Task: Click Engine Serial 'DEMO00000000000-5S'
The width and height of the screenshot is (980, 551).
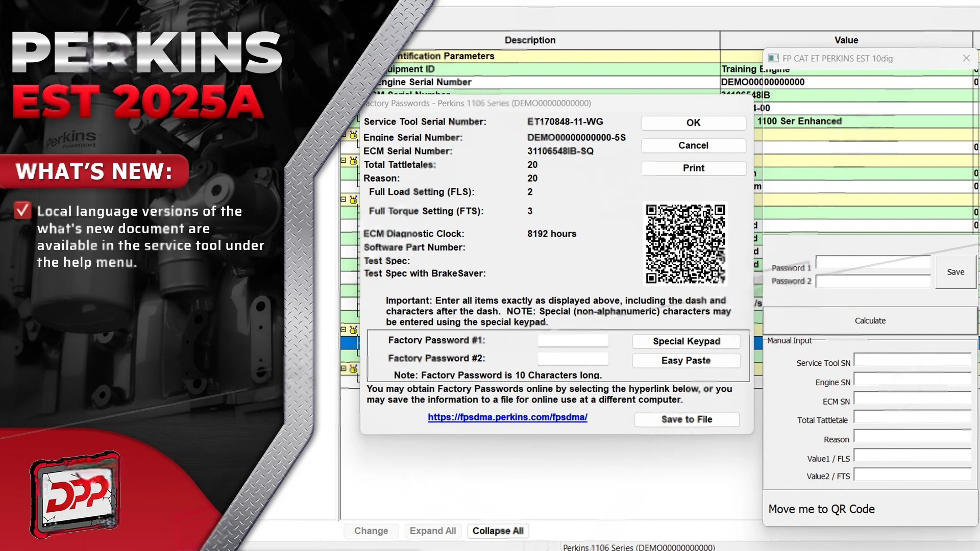Action: tap(576, 138)
